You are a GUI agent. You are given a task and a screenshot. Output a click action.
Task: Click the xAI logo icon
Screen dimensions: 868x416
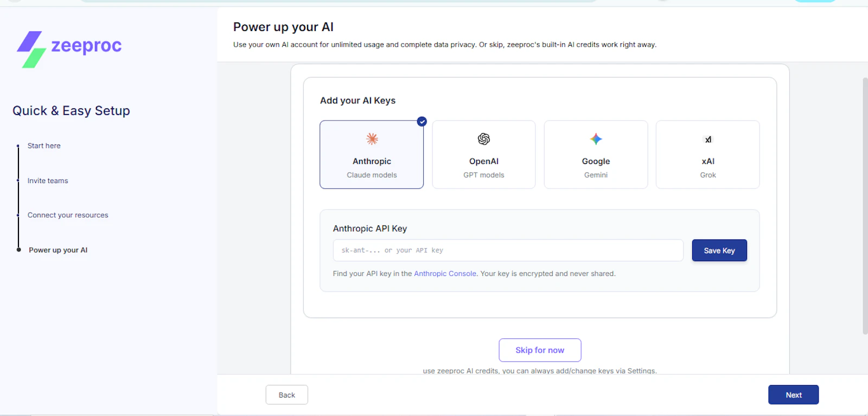708,140
